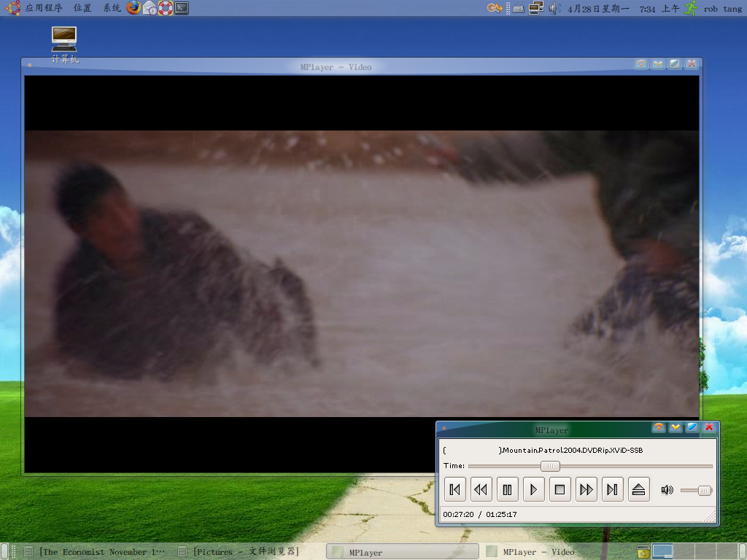747x560 pixels.
Task: Select the MPlayer taskbar button
Action: click(403, 552)
